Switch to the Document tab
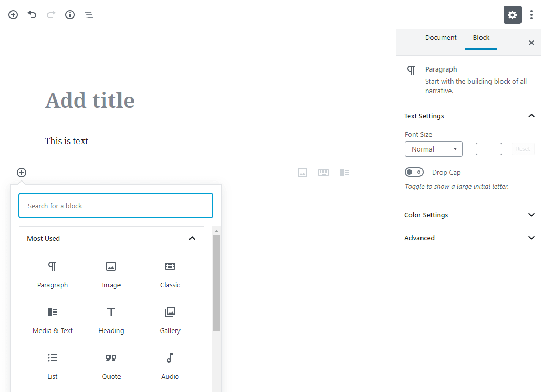This screenshot has height=392, width=541. click(x=440, y=37)
